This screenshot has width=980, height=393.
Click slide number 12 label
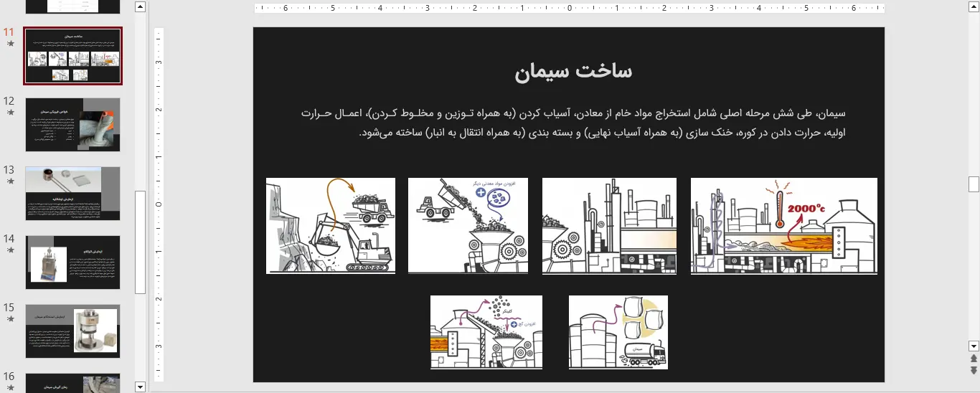tap(9, 101)
